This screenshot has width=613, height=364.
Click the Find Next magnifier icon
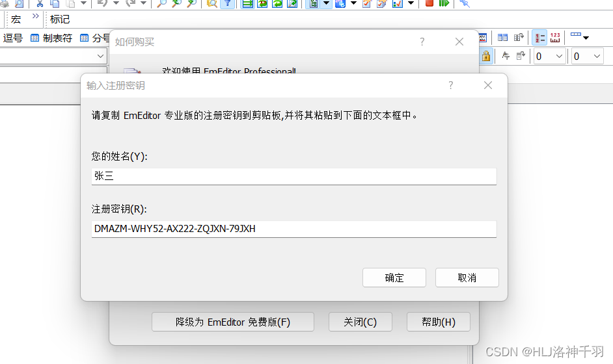(x=191, y=3)
